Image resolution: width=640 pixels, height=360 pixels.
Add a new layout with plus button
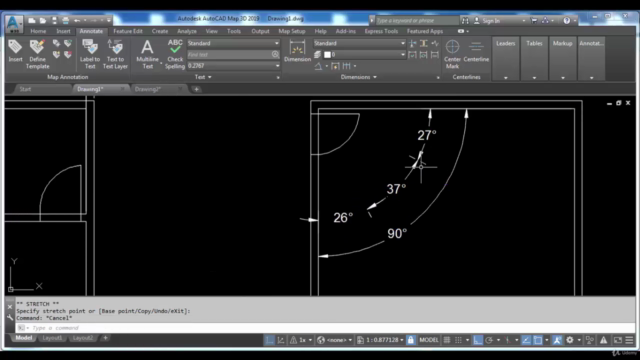(x=105, y=338)
